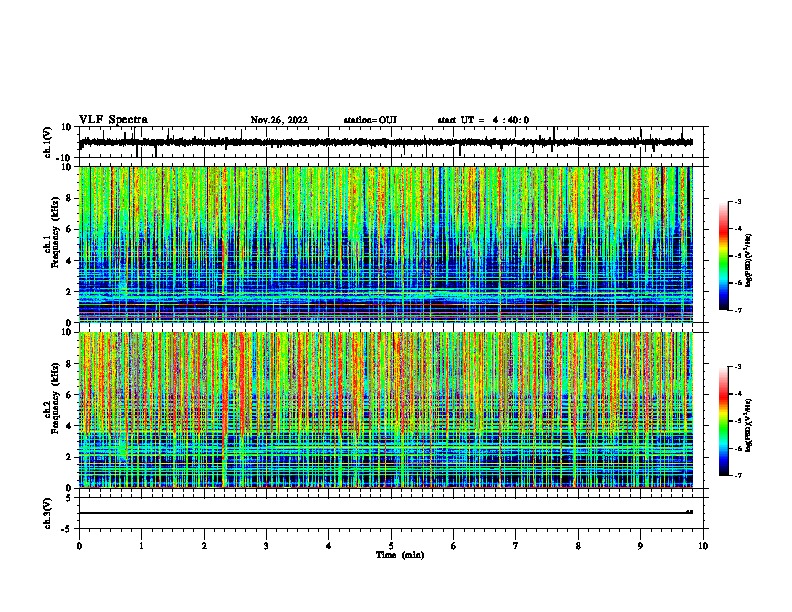This screenshot has height=612, width=792.
Task: Click the ch.3(V) axis label
Action: click(48, 514)
